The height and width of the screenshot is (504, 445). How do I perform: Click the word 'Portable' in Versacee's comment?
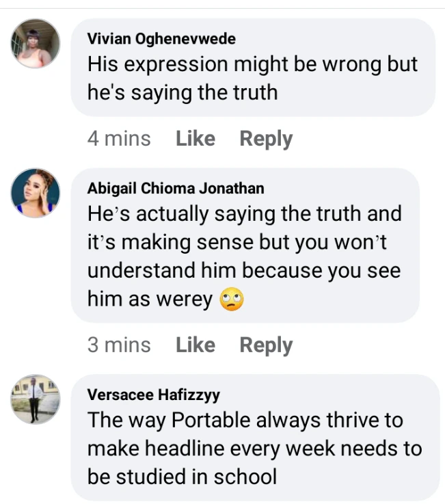pyautogui.click(x=211, y=420)
